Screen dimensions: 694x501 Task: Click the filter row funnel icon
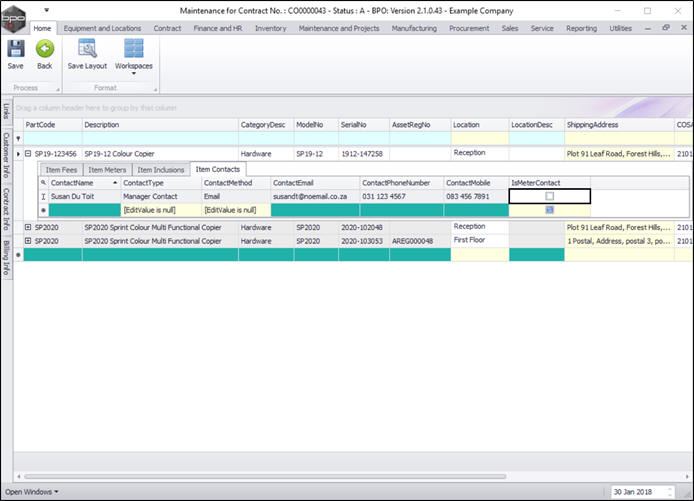click(x=16, y=139)
